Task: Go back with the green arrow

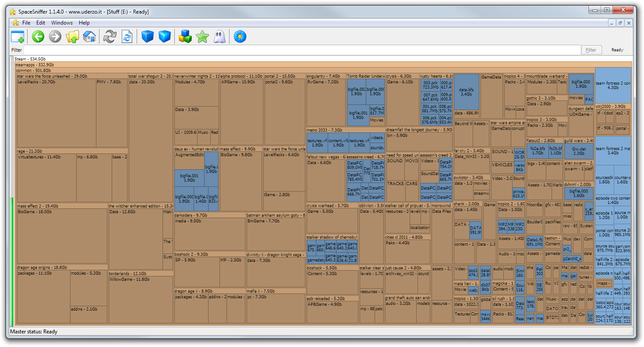Action: point(38,36)
